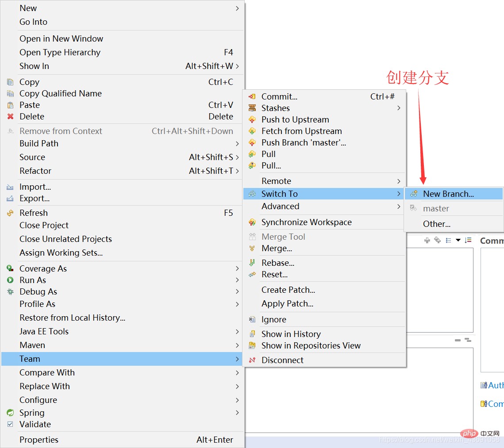Expand the New submenu arrow
Viewport: 504px width, 448px height.
pyautogui.click(x=237, y=8)
